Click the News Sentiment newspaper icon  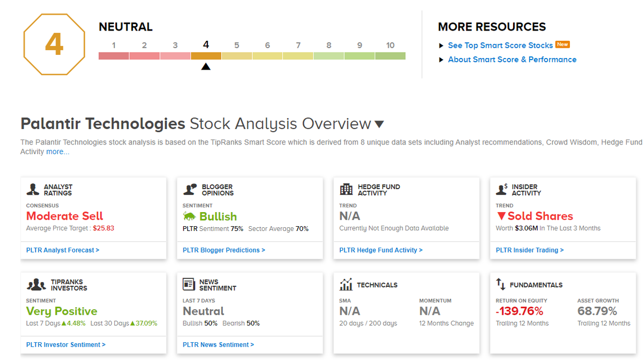pos(189,284)
